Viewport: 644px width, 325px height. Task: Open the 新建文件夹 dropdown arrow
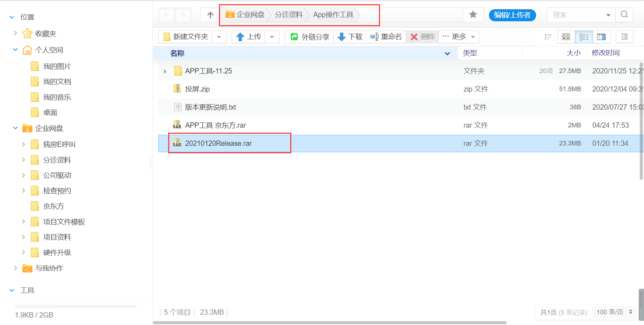pos(219,37)
